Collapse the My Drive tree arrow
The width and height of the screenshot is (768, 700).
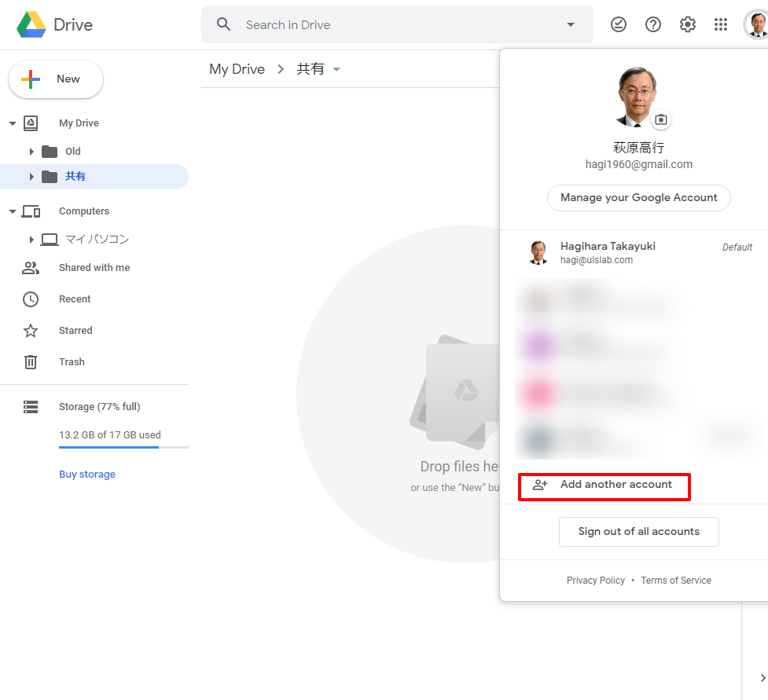pos(13,123)
